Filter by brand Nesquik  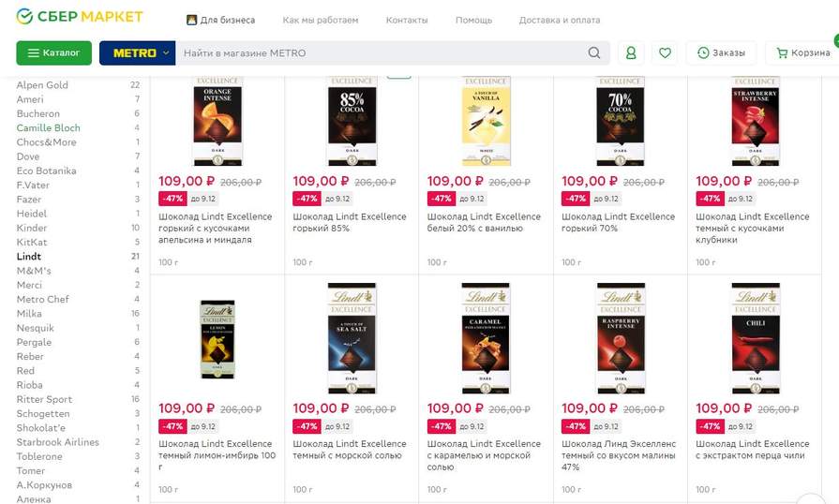pos(36,328)
